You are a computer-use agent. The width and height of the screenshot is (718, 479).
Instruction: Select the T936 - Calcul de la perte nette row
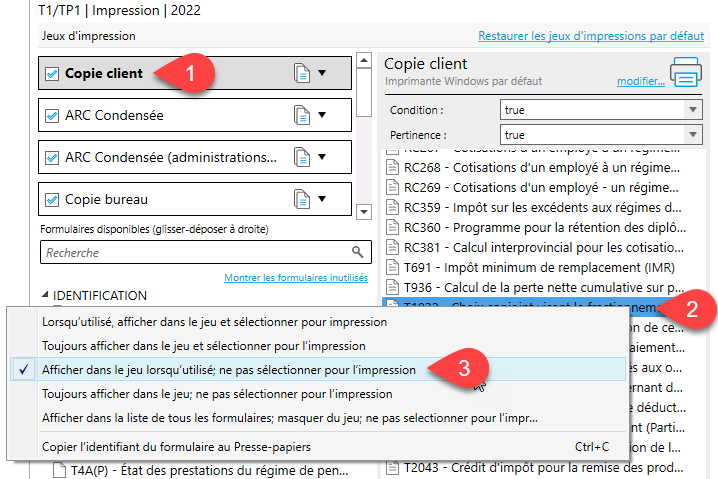click(542, 288)
